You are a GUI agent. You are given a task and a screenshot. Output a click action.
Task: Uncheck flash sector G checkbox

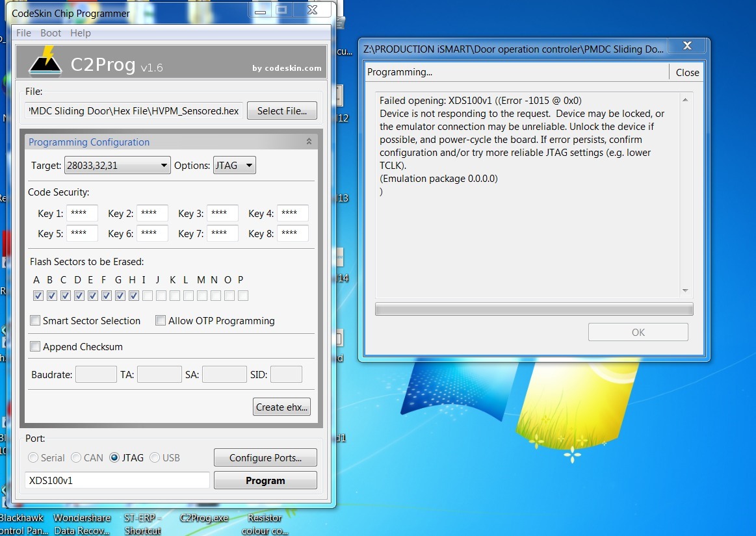point(120,296)
